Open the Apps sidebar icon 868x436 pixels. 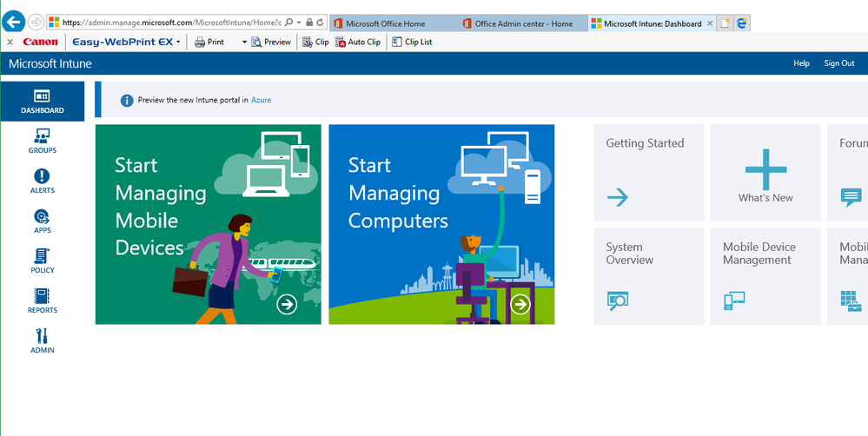pyautogui.click(x=42, y=216)
